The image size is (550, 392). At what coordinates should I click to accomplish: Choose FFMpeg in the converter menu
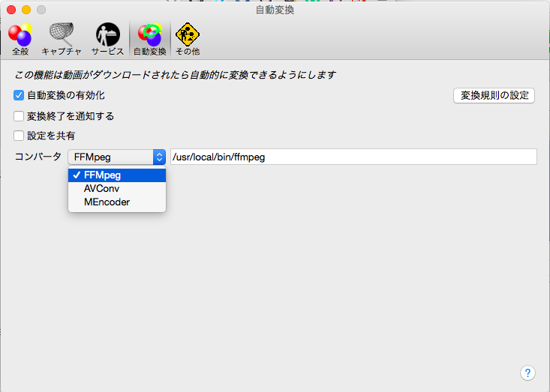pos(117,175)
